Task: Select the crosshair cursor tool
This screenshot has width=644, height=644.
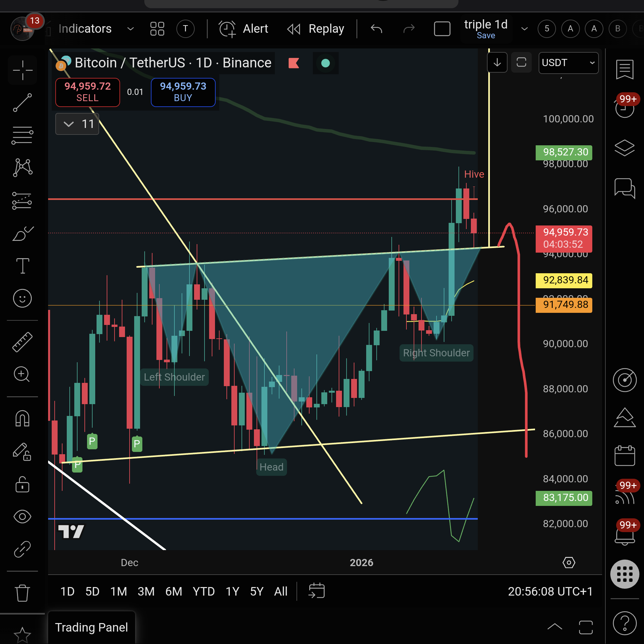Action: [22, 70]
